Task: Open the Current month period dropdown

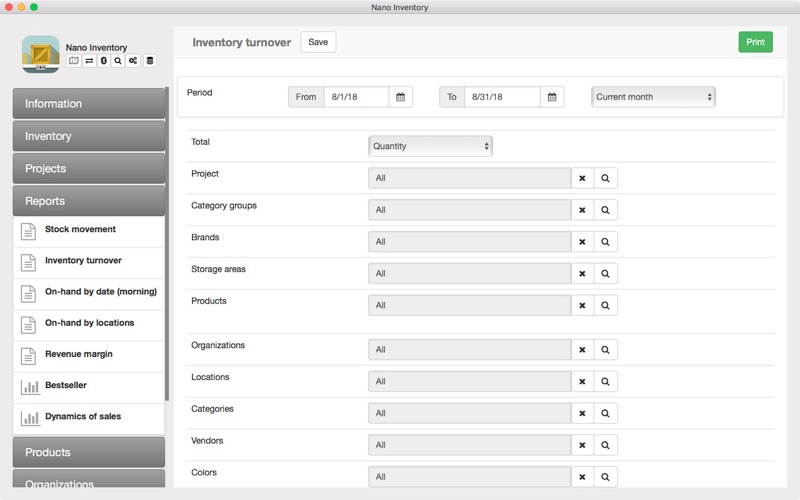Action: (x=653, y=97)
